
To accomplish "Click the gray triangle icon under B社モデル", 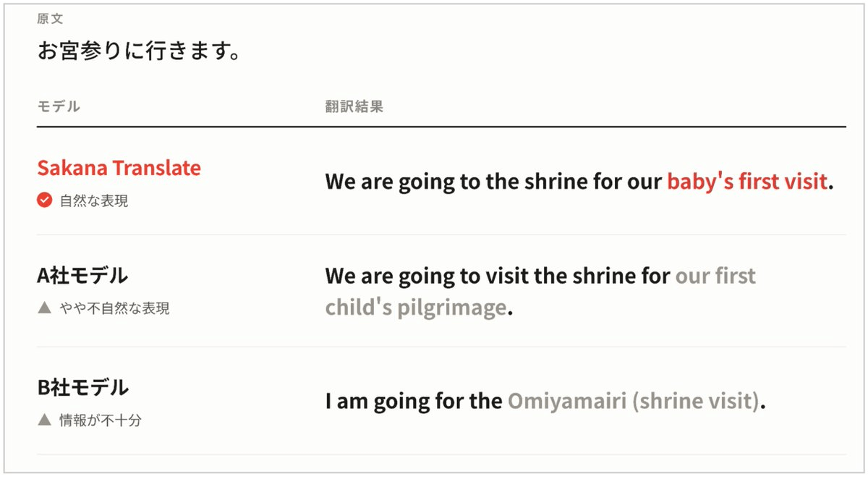I will coord(44,420).
